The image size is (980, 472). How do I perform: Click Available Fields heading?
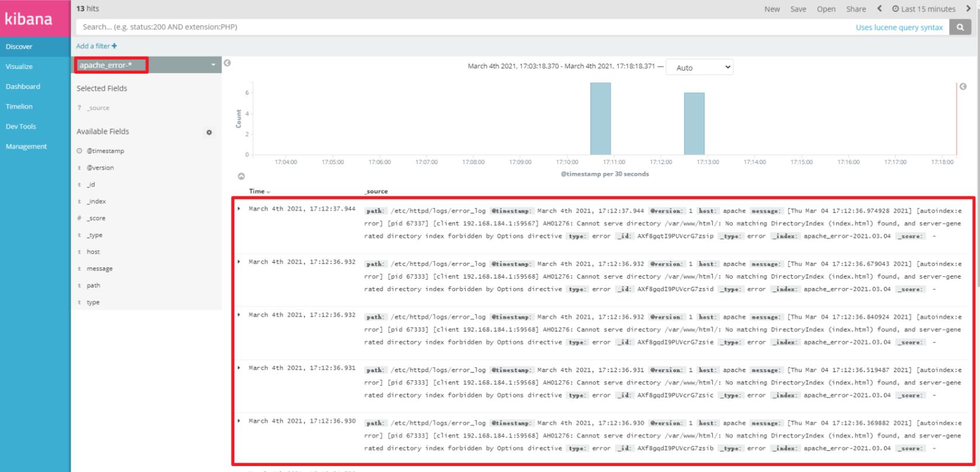tap(103, 131)
